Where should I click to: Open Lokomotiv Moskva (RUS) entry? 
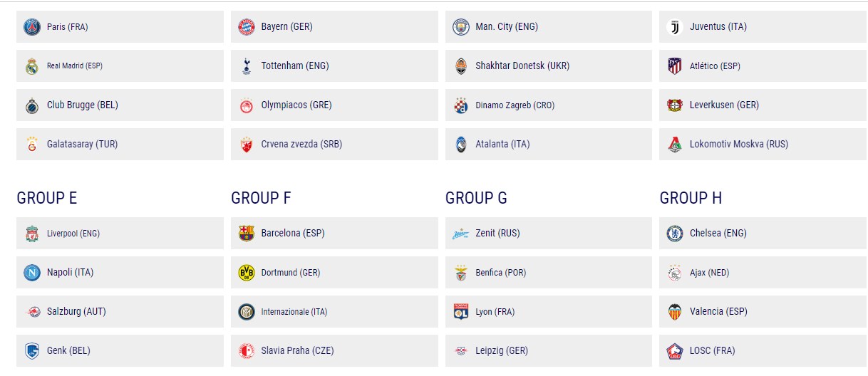click(x=763, y=145)
